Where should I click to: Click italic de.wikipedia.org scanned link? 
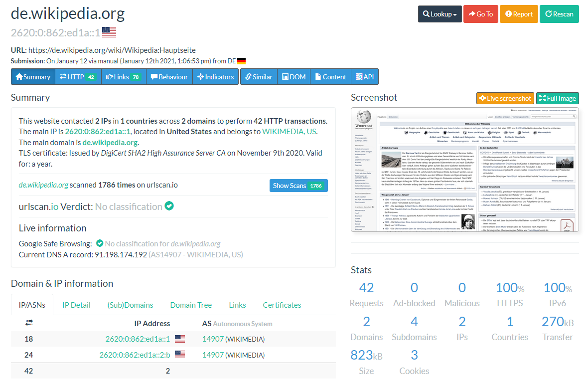coord(43,185)
